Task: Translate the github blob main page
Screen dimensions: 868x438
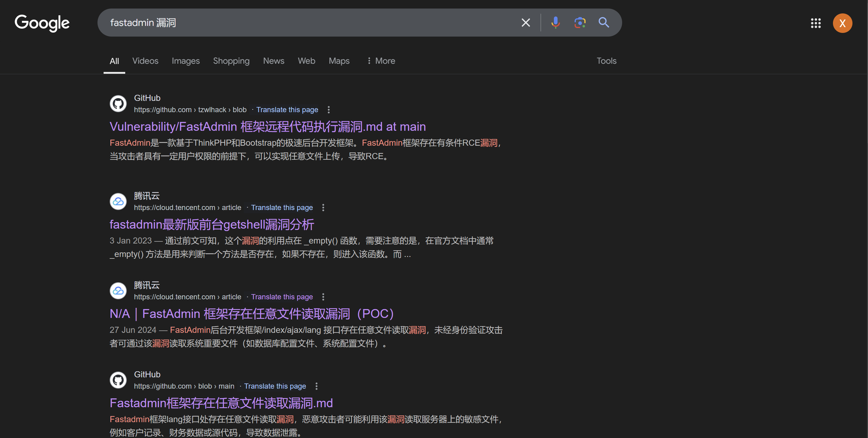Action: 275,386
